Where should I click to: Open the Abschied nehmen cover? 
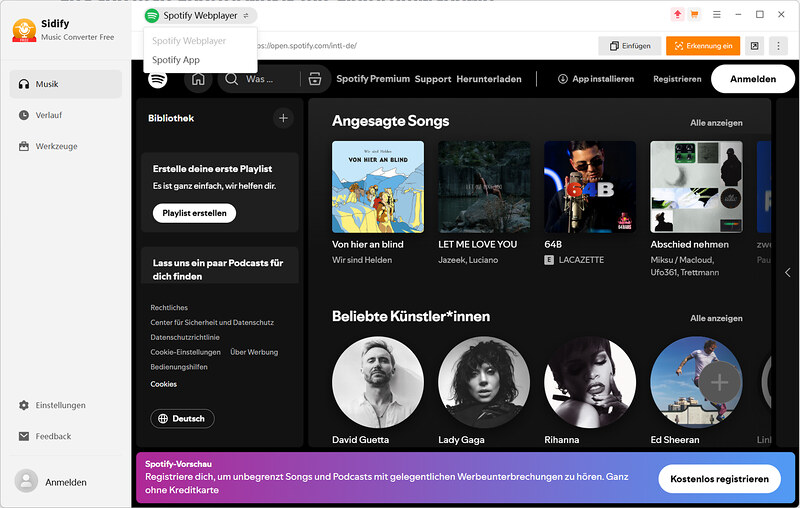pyautogui.click(x=696, y=187)
